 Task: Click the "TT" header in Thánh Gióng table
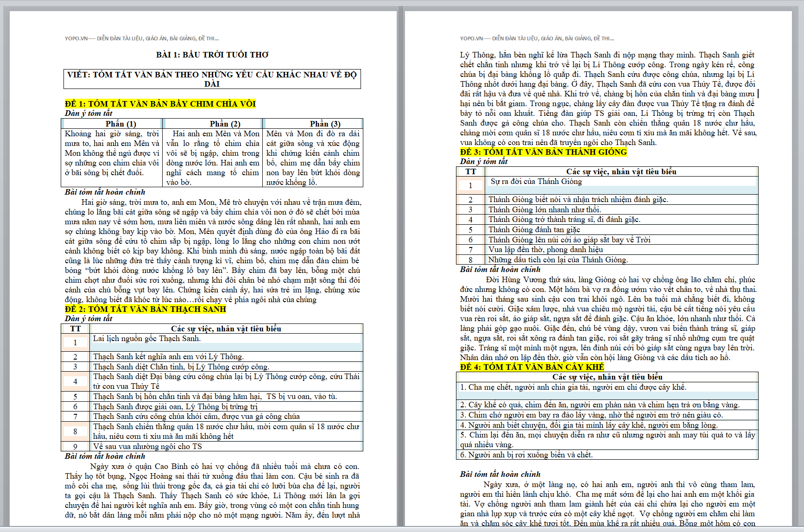[x=471, y=171]
